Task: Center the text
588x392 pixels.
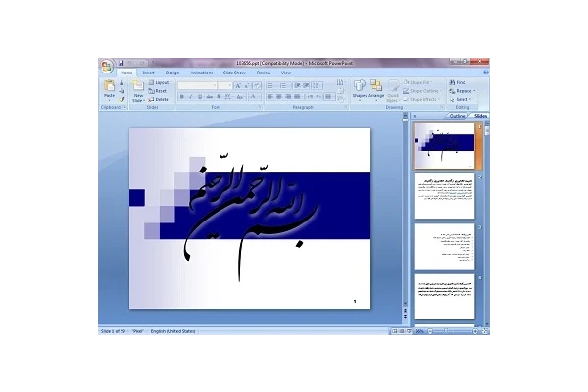Action: click(279, 97)
